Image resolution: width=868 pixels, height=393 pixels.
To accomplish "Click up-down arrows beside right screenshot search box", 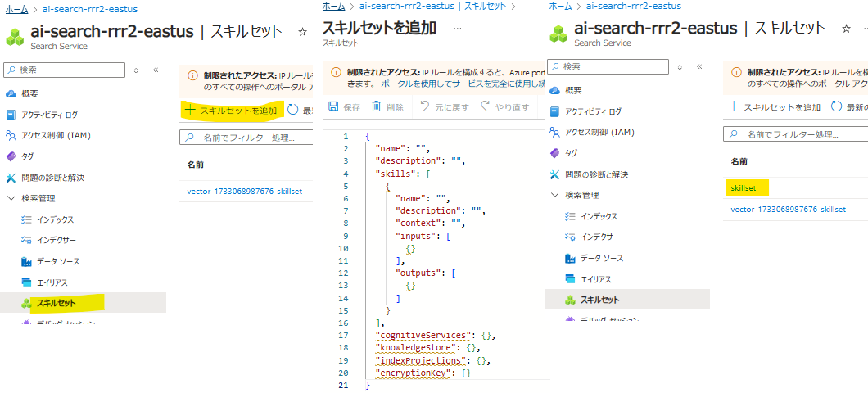I will tap(680, 66).
